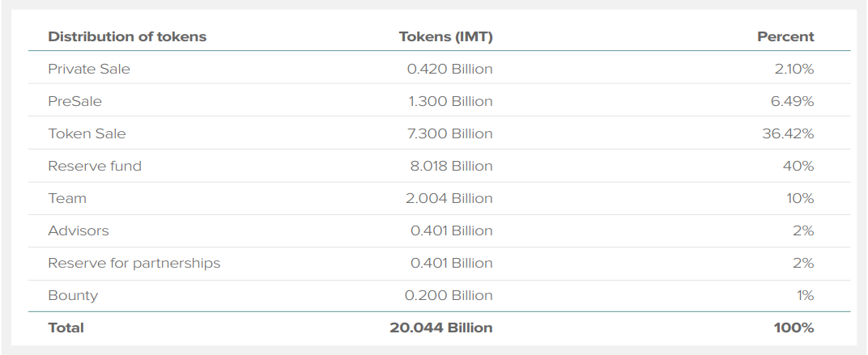This screenshot has width=868, height=355.
Task: Click the 'Advisors' row label
Action: (79, 230)
